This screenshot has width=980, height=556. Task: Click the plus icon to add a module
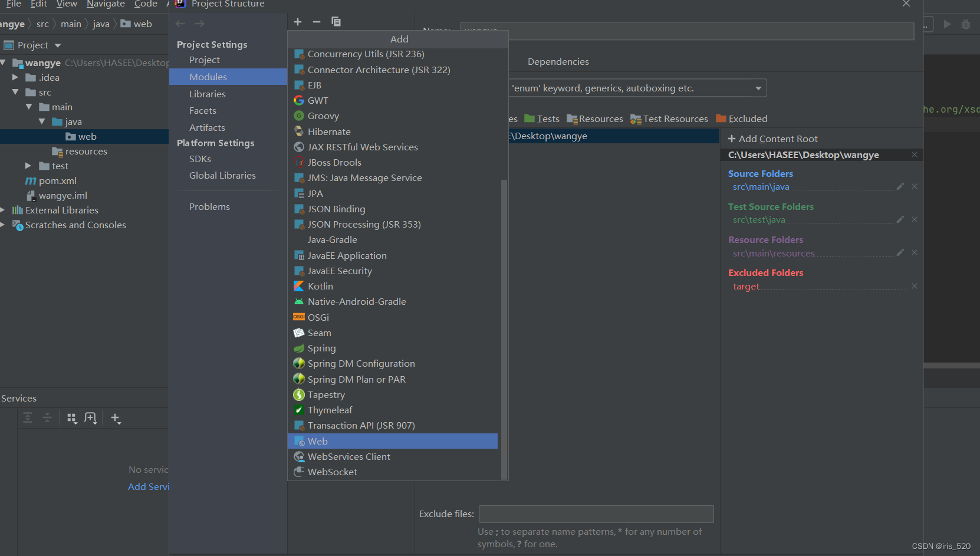pyautogui.click(x=298, y=22)
